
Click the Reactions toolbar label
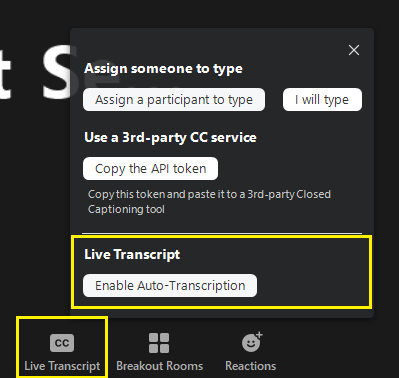(251, 366)
